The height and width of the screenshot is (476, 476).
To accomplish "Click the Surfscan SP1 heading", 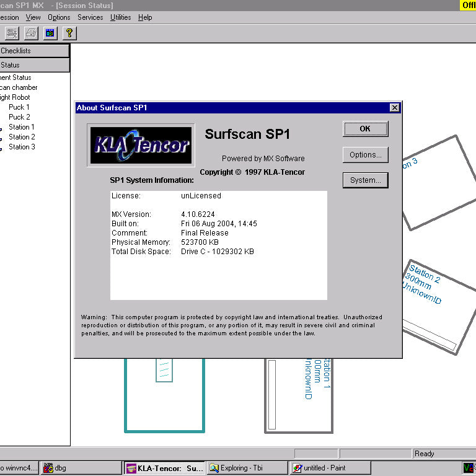I will pos(247,134).
